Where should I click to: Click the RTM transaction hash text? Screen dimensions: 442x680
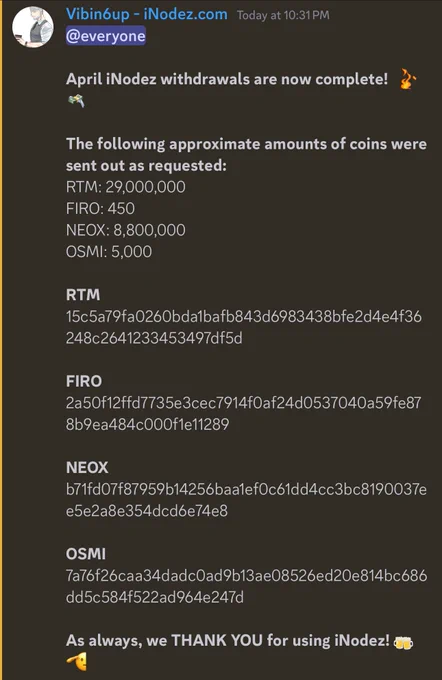pos(244,327)
